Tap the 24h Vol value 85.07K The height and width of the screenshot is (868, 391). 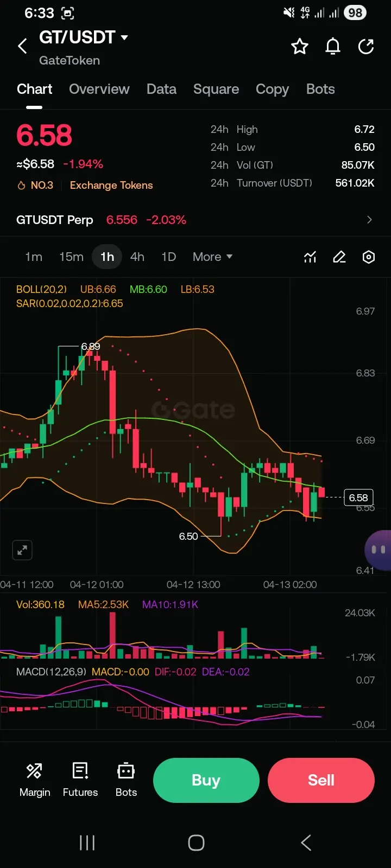358,165
